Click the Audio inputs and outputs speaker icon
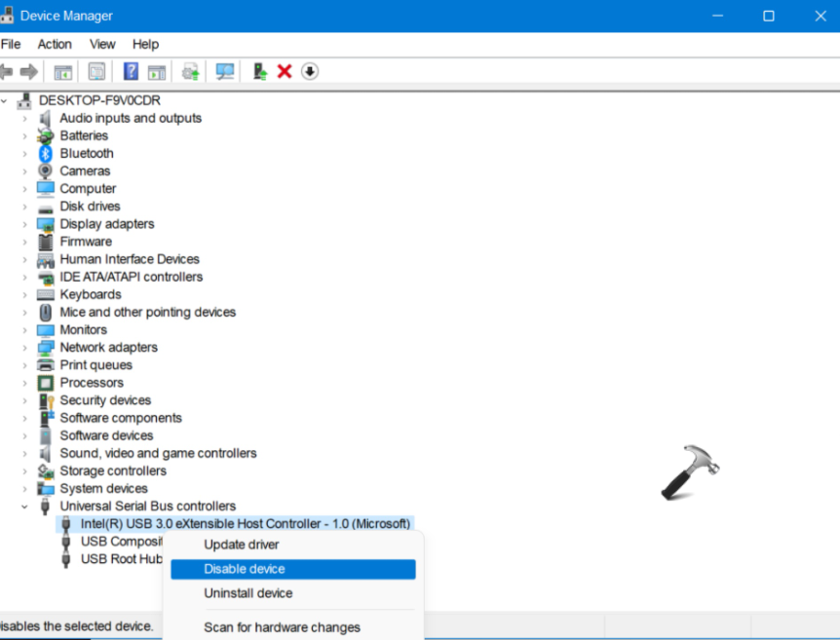Screen dimensions: 840x640 [x=45, y=119]
